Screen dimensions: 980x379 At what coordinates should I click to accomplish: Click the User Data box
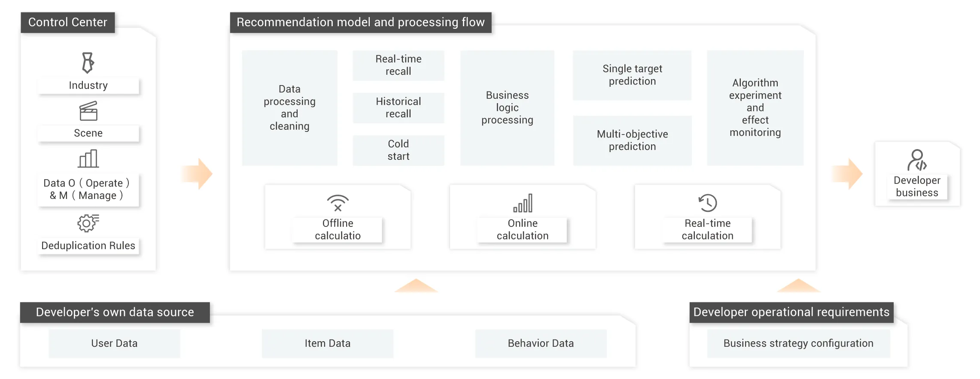pos(114,343)
